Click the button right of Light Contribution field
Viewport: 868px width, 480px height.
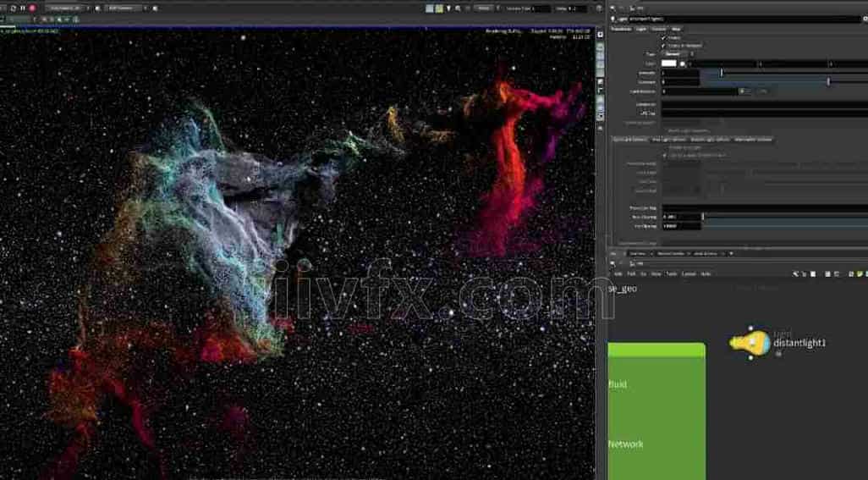pyautogui.click(x=745, y=91)
